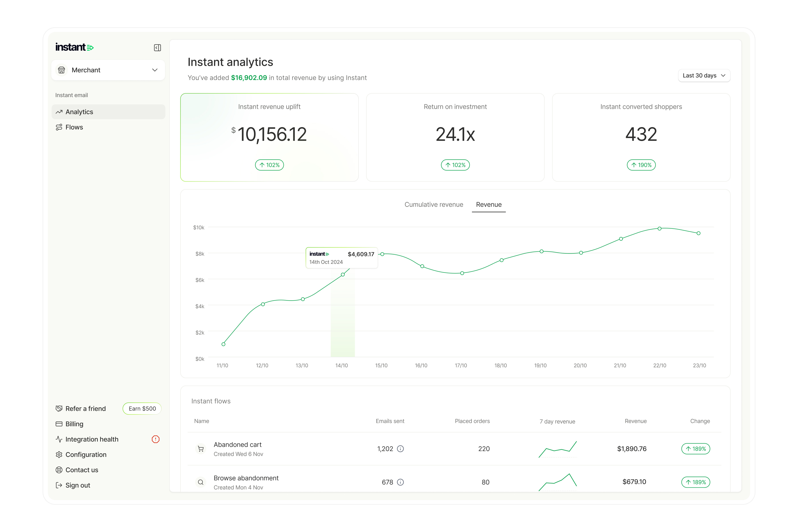Click the info icon next to 1,202 emails sent
798x532 pixels.
pos(401,448)
